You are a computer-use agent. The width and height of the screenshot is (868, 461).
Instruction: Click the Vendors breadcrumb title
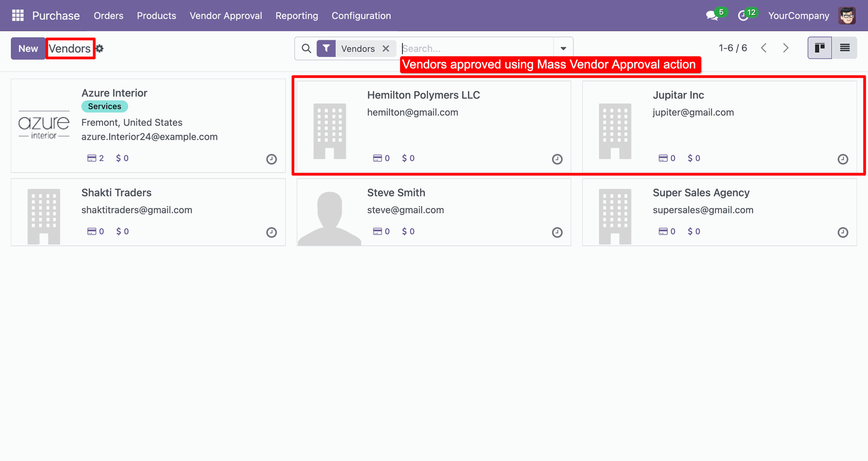click(x=70, y=48)
